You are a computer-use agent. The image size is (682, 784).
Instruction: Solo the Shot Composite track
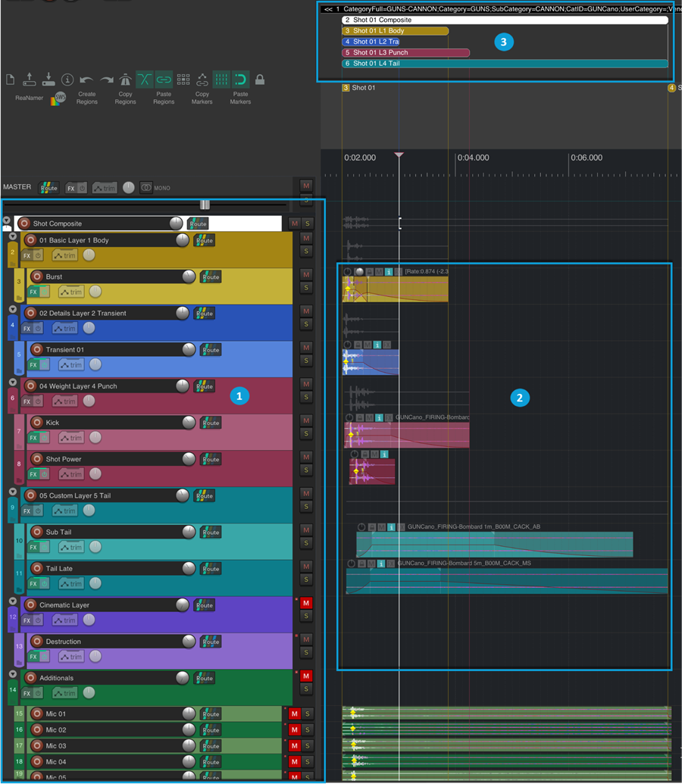pyautogui.click(x=308, y=223)
